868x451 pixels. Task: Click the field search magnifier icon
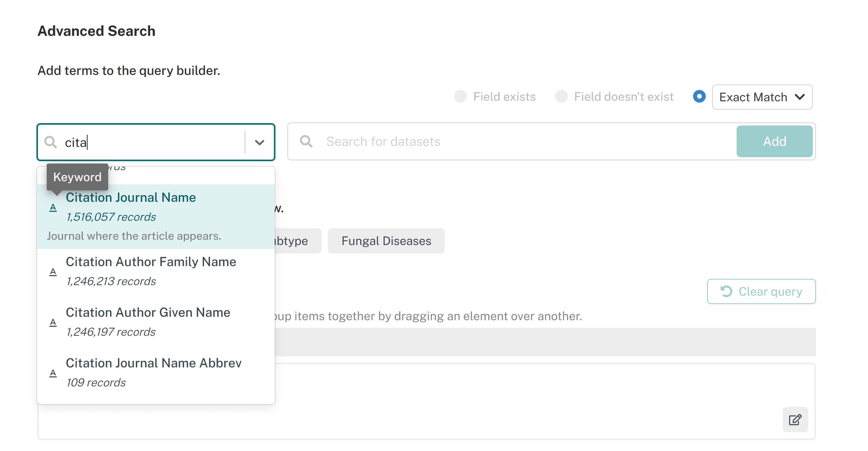pyautogui.click(x=51, y=142)
